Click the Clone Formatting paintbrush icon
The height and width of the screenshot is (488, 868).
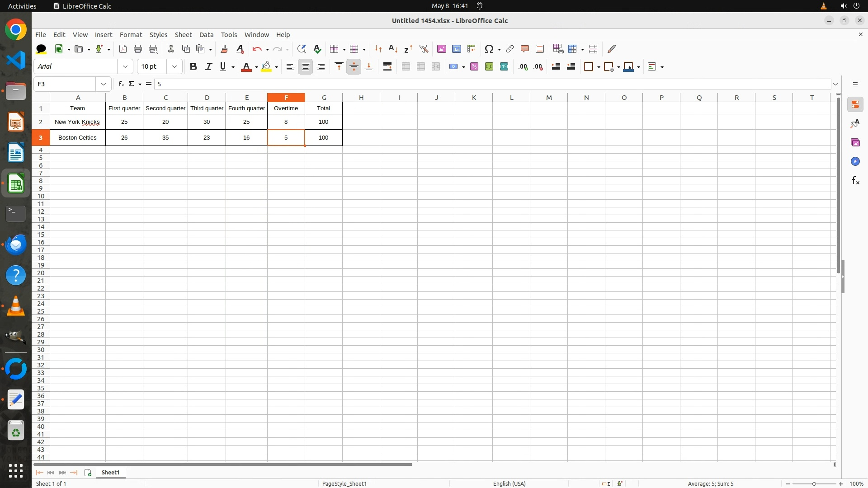(x=224, y=49)
